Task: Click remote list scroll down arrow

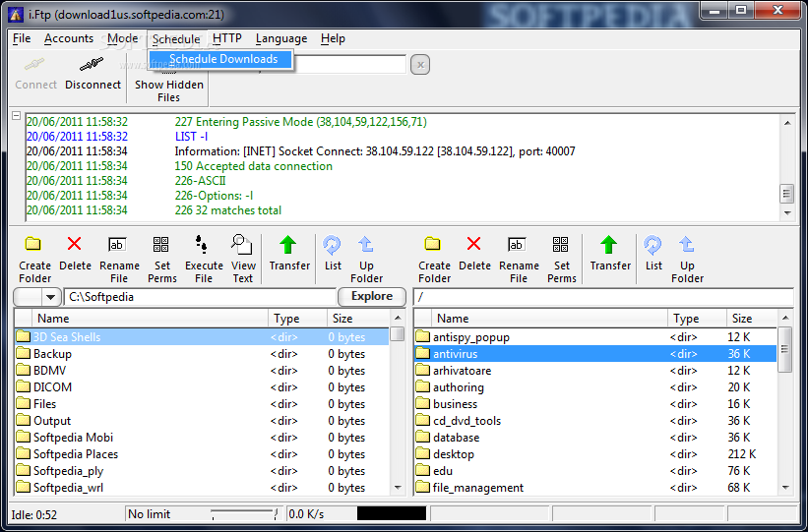Action: [785, 487]
